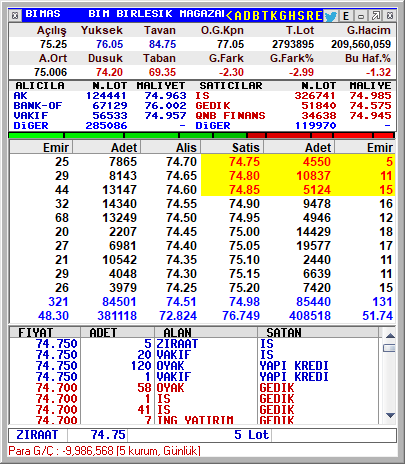This screenshot has height=464, width=405.
Task: Click the scroll up arrow in trades list
Action: (390, 336)
